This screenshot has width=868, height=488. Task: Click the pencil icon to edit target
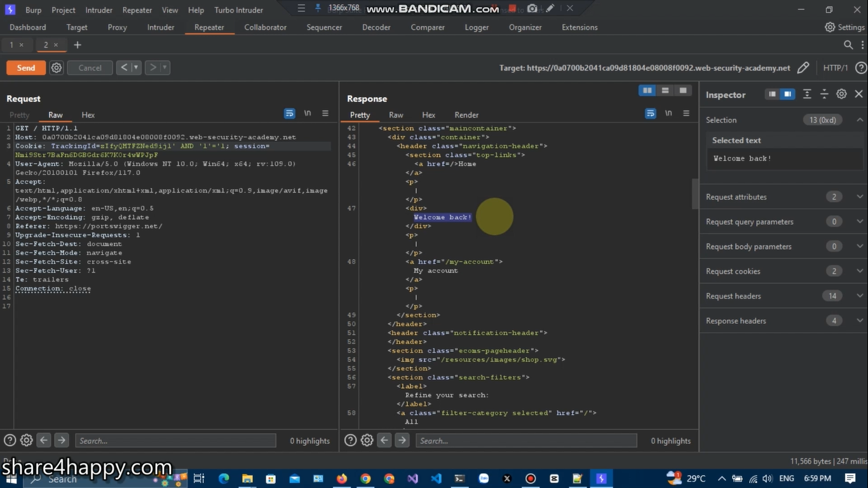pyautogui.click(x=803, y=68)
